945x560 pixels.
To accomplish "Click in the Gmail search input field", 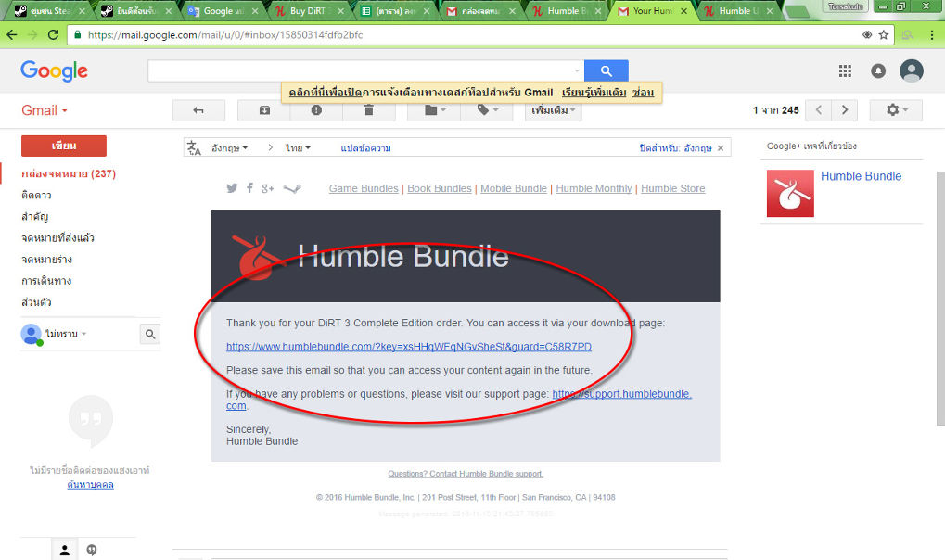I will point(362,71).
